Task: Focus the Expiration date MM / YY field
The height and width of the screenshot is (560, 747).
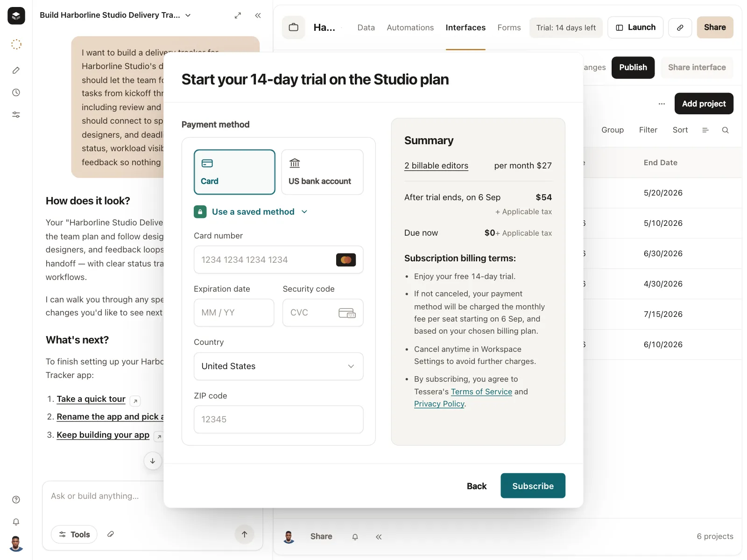Action: point(234,313)
